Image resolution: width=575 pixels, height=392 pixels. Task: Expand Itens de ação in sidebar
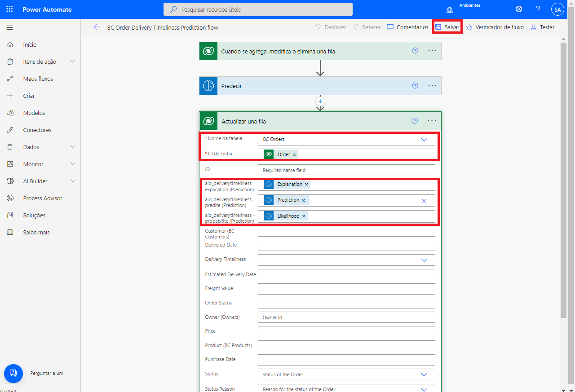[x=73, y=62]
